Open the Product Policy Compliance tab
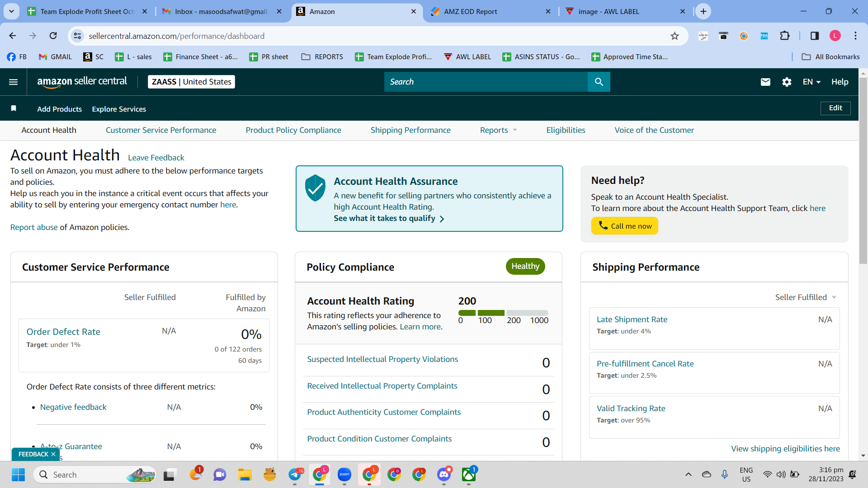 pyautogui.click(x=293, y=130)
